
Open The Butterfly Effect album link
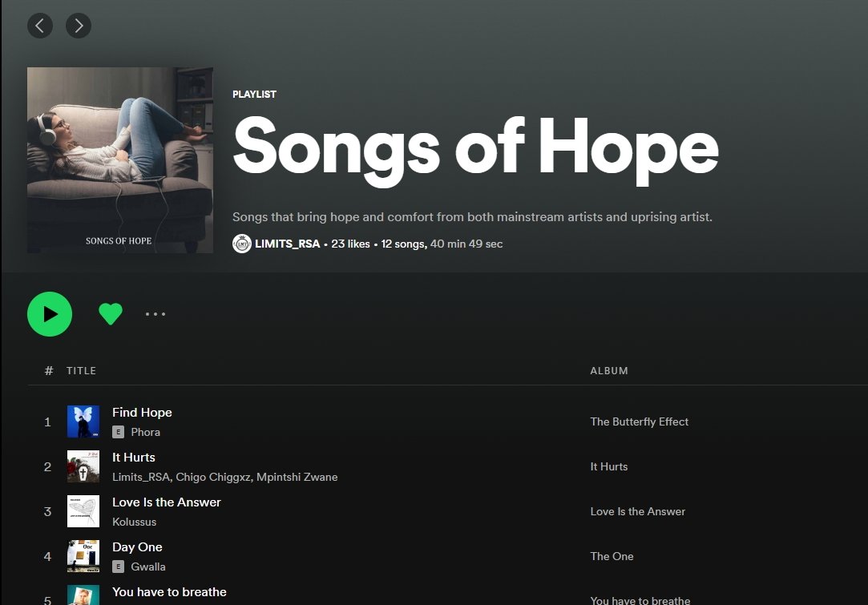(x=640, y=421)
